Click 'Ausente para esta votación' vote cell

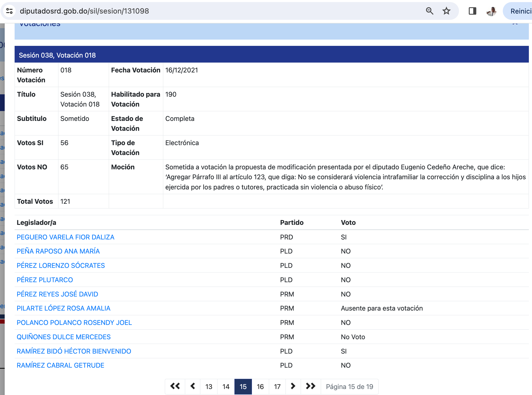382,308
